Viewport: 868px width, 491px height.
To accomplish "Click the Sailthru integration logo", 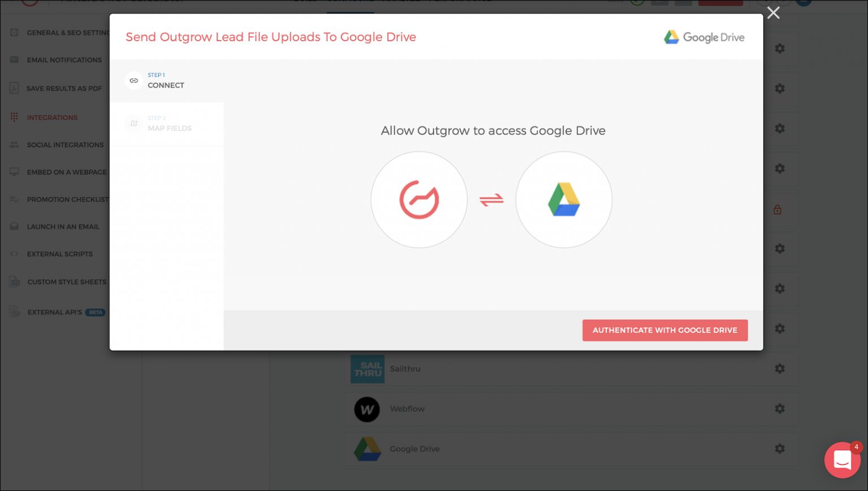I will [x=367, y=369].
